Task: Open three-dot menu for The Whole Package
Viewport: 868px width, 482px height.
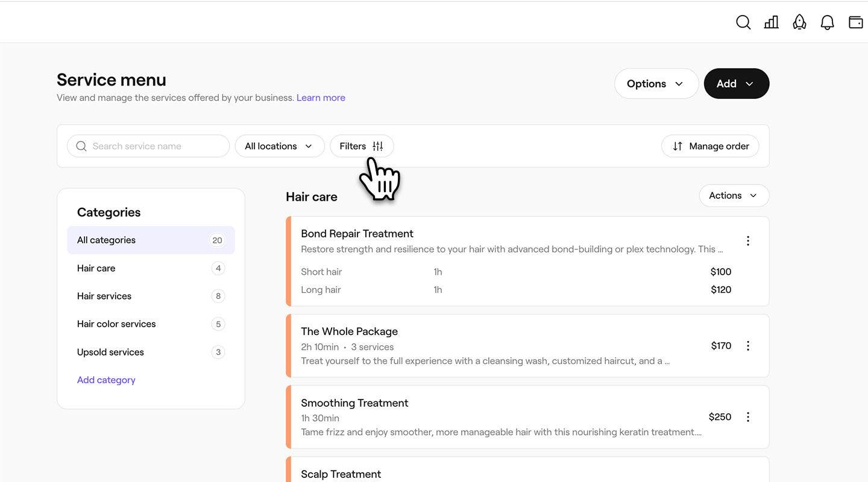Action: point(747,346)
